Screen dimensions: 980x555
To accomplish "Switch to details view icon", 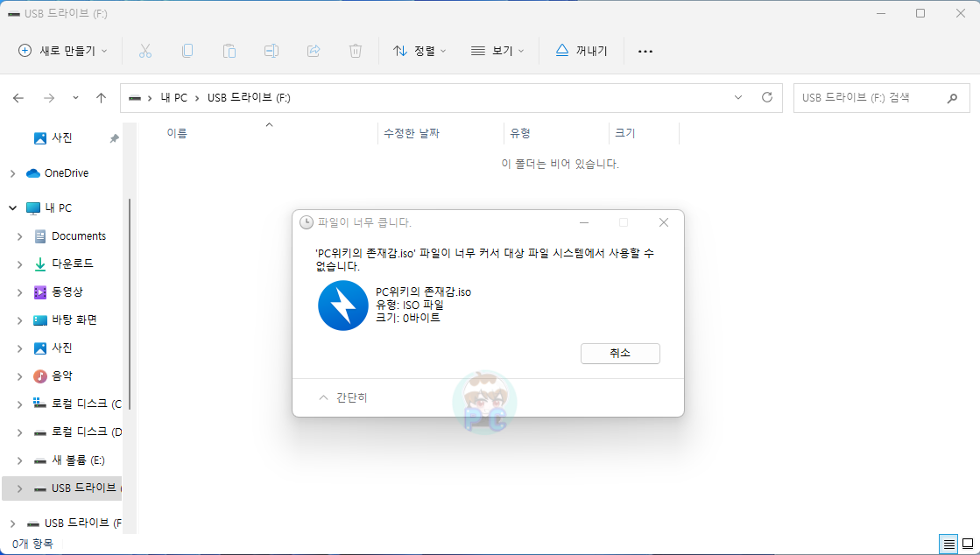I will pyautogui.click(x=948, y=544).
